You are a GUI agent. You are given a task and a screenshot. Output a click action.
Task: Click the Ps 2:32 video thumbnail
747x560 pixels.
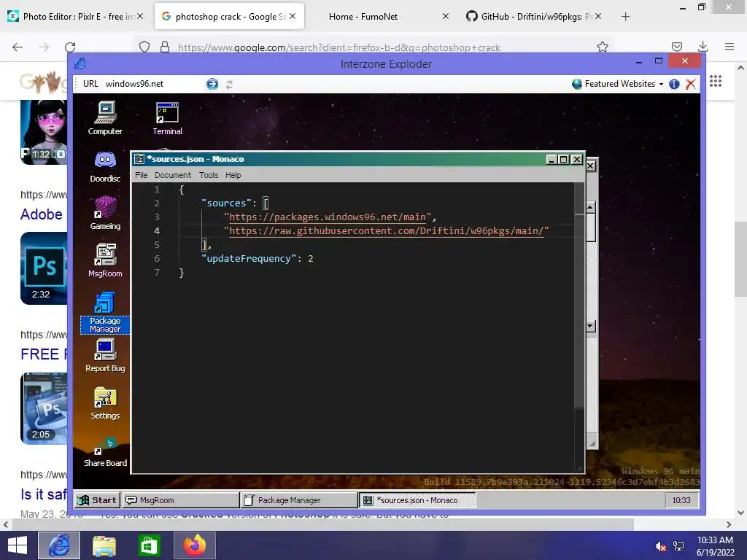[x=44, y=268]
